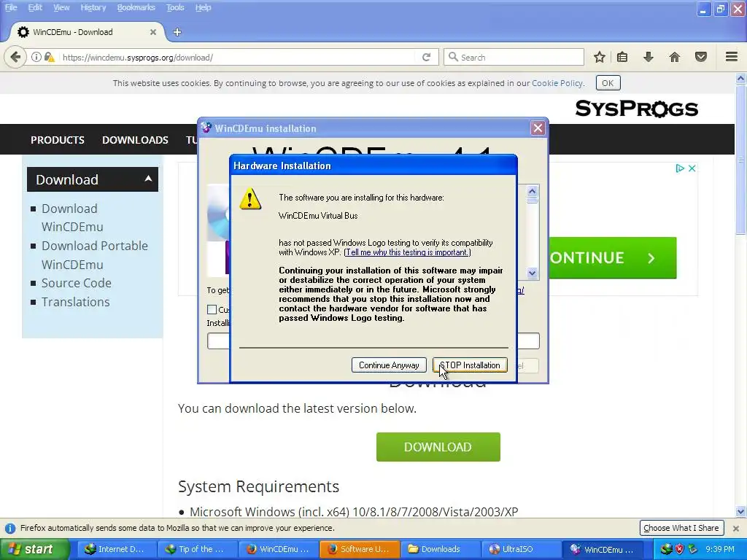Open Download Portable WinCDEmu sidebar link
This screenshot has width=747, height=560.
click(94, 255)
